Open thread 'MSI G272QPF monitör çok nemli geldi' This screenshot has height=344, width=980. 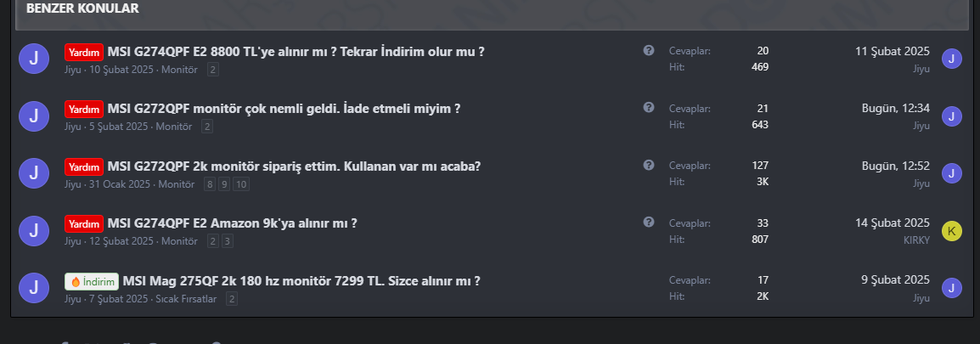(284, 109)
